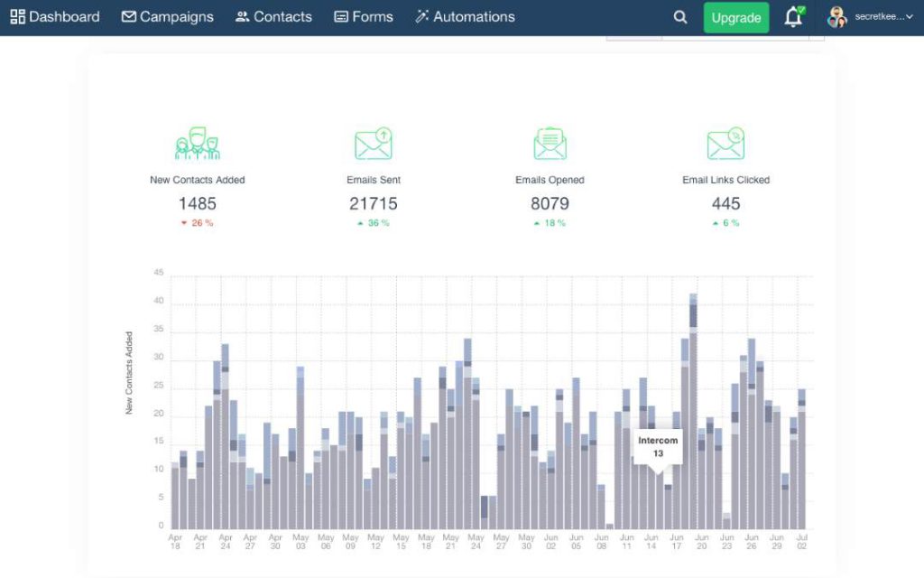Click the May 03 x-axis label
This screenshot has width=924, height=578.
300,542
